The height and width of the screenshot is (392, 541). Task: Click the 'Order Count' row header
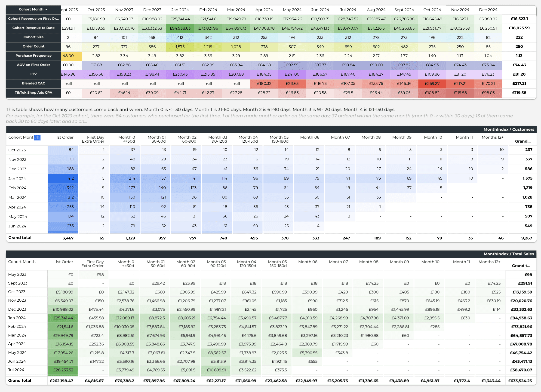tap(33, 46)
